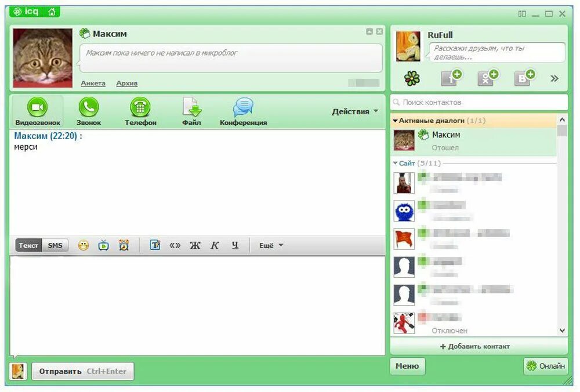
Task: Open Максим's Анкета profile link
Action: 93,83
